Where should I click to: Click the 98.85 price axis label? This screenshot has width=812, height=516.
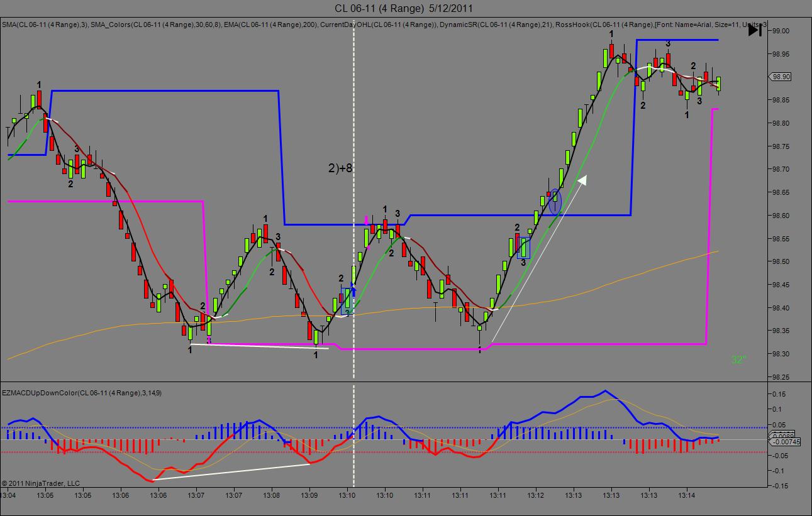click(x=781, y=100)
